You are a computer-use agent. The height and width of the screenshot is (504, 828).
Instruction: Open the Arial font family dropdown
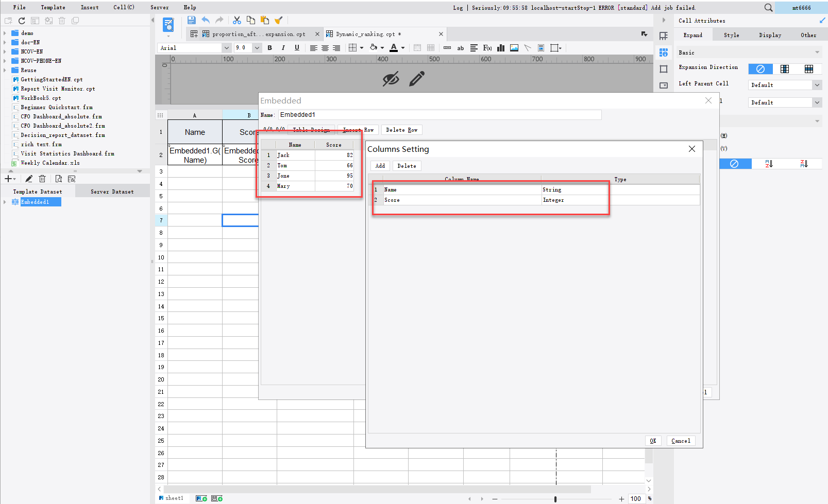click(226, 48)
